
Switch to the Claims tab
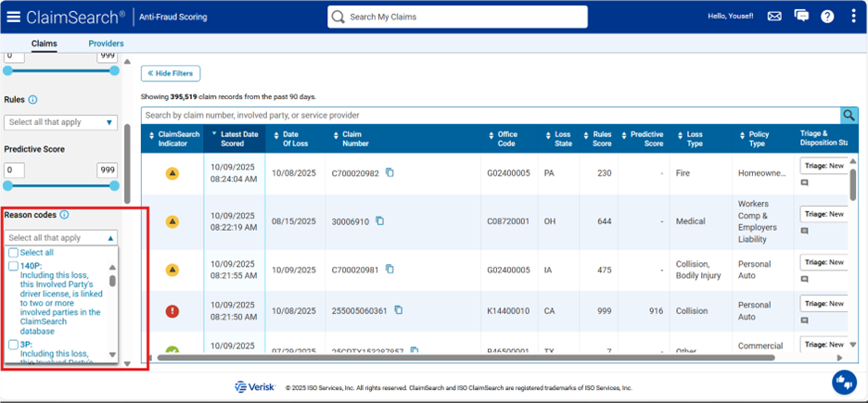[45, 44]
